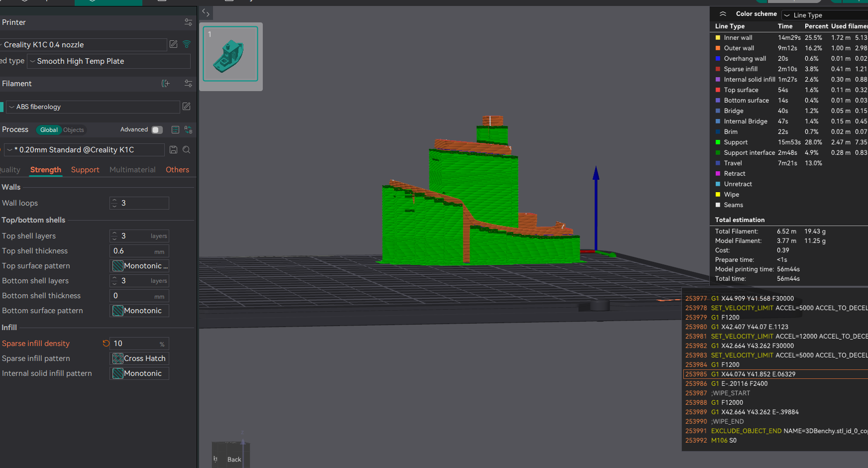Click the Back face of the view cube
The image size is (868, 468).
pos(234,459)
